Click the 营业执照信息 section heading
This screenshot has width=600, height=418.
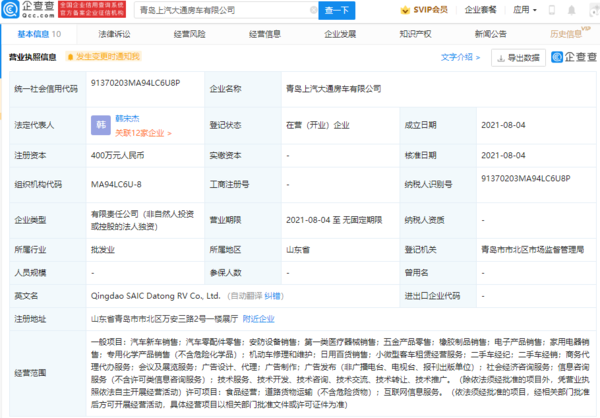[x=33, y=57]
